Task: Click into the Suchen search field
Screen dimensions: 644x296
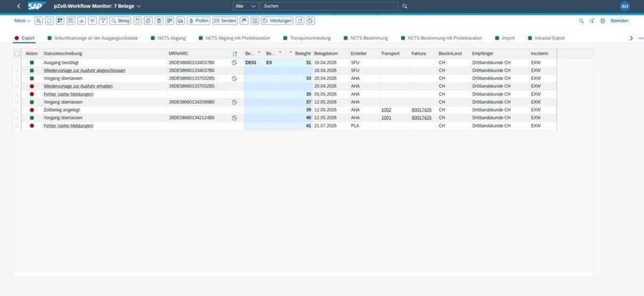Action: [x=329, y=6]
